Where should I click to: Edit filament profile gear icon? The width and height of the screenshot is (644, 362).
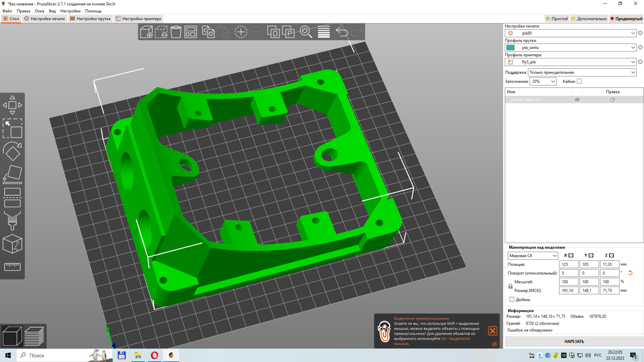[x=640, y=47]
